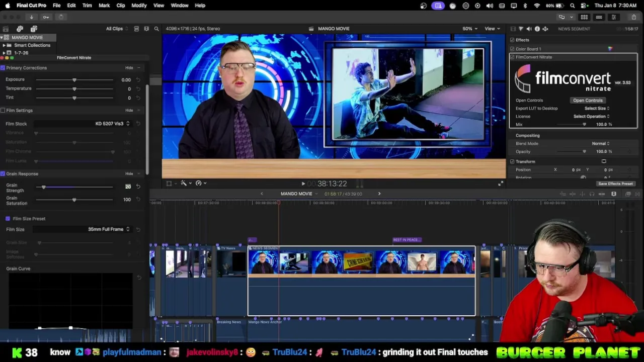Toggle the Film Size Preset checkbox
This screenshot has height=362, width=644.
point(8,219)
